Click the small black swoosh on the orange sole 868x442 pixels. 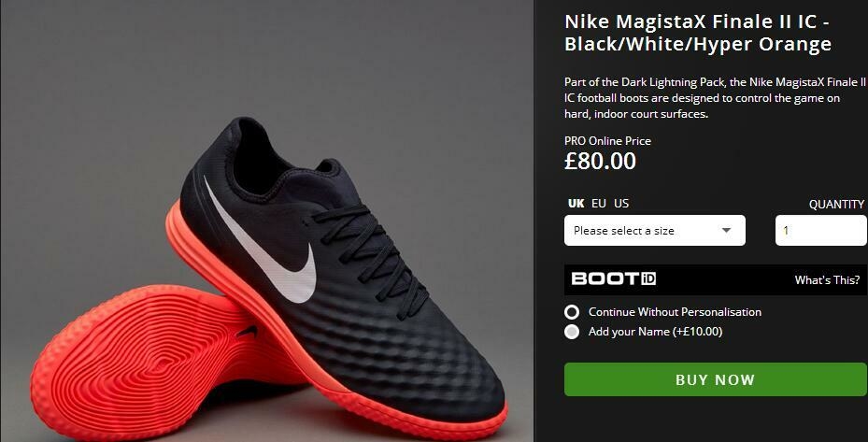[247, 332]
